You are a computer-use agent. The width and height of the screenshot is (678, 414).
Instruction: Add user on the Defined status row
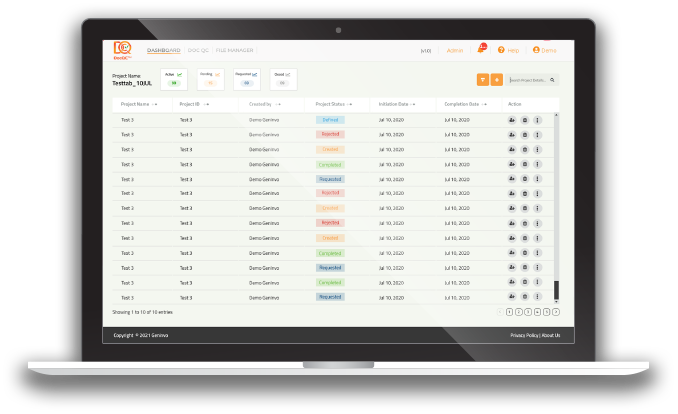512,120
